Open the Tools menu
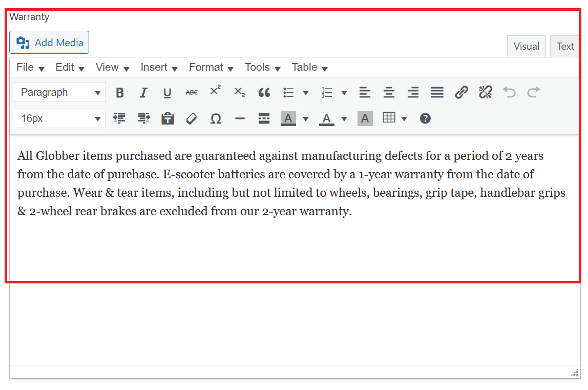Viewport: 588px width, 390px height. coord(262,67)
